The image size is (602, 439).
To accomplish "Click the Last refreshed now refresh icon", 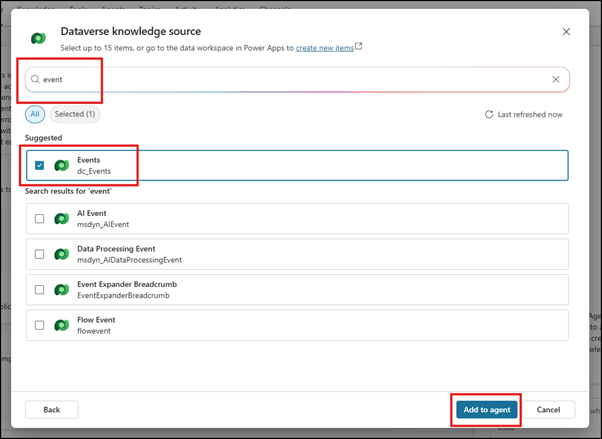I will pyautogui.click(x=489, y=114).
